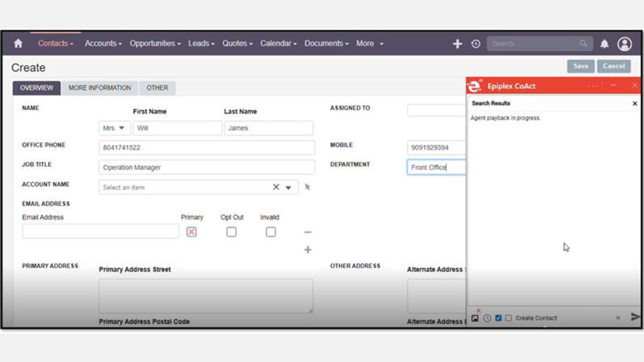Toggle the Primary email checkbox
644x362 pixels.
click(x=192, y=232)
